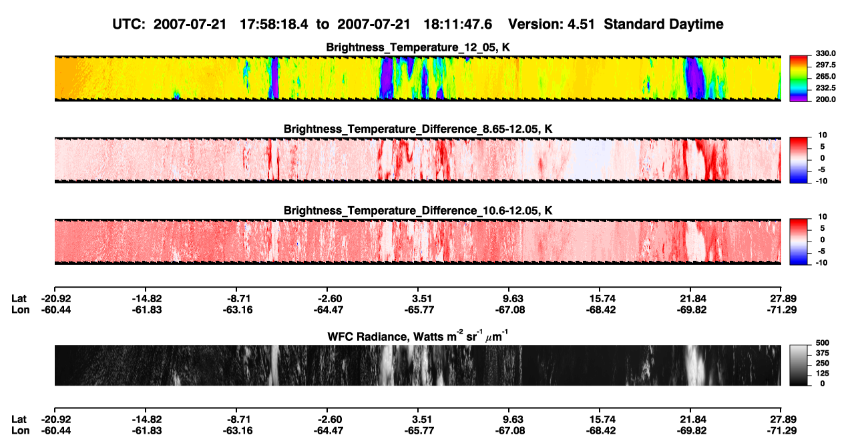Click the Brightness_Temperature_Difference_8.65-12.05, K title
868x445 pixels.
coord(417,129)
